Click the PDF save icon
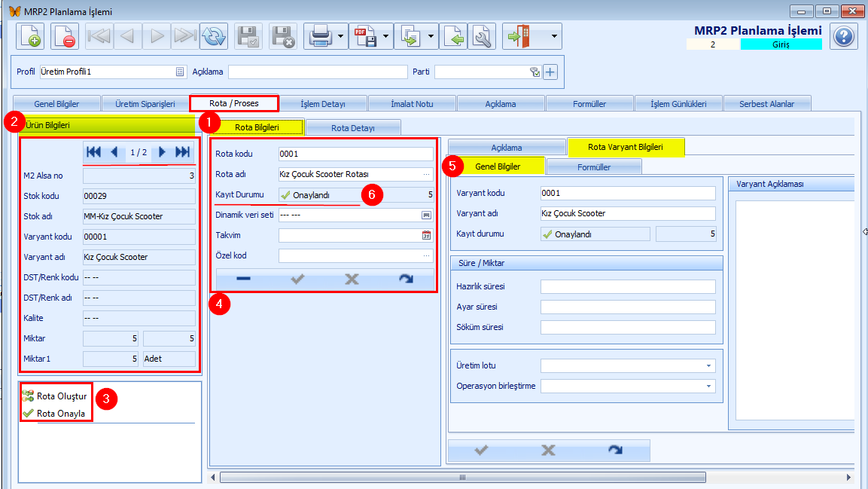Viewport: 868px width, 489px height. click(366, 36)
